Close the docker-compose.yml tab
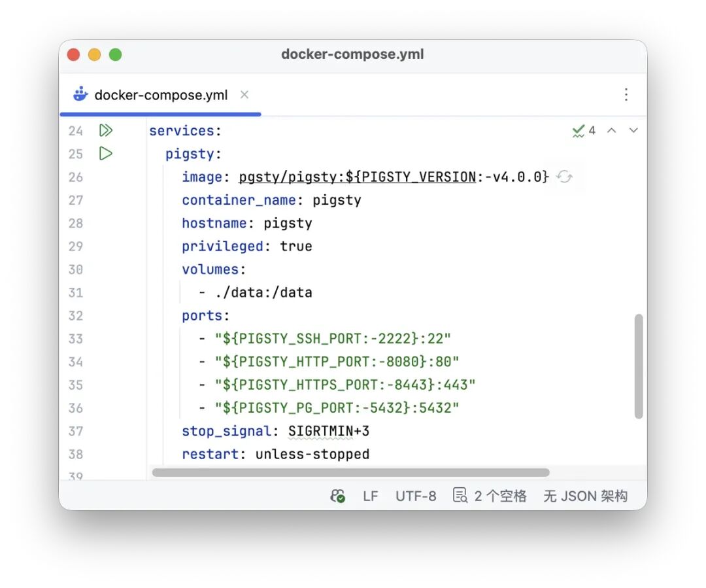Image resolution: width=706 pixels, height=588 pixels. coord(244,95)
